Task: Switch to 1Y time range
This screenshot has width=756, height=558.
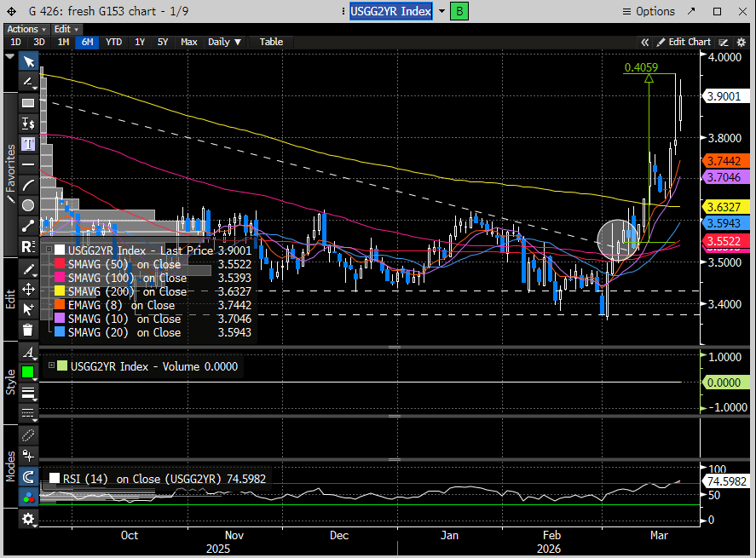Action: tap(140, 42)
